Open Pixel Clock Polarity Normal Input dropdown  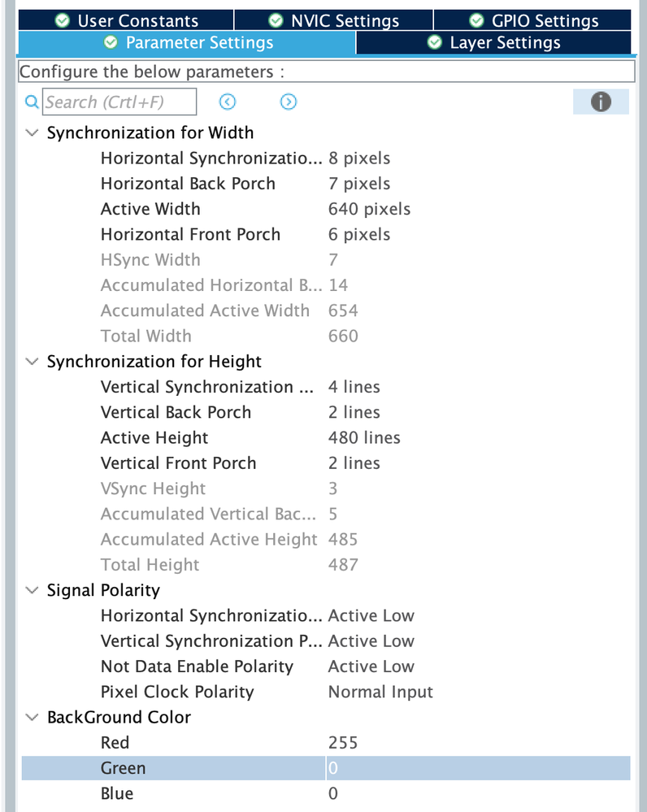(380, 692)
